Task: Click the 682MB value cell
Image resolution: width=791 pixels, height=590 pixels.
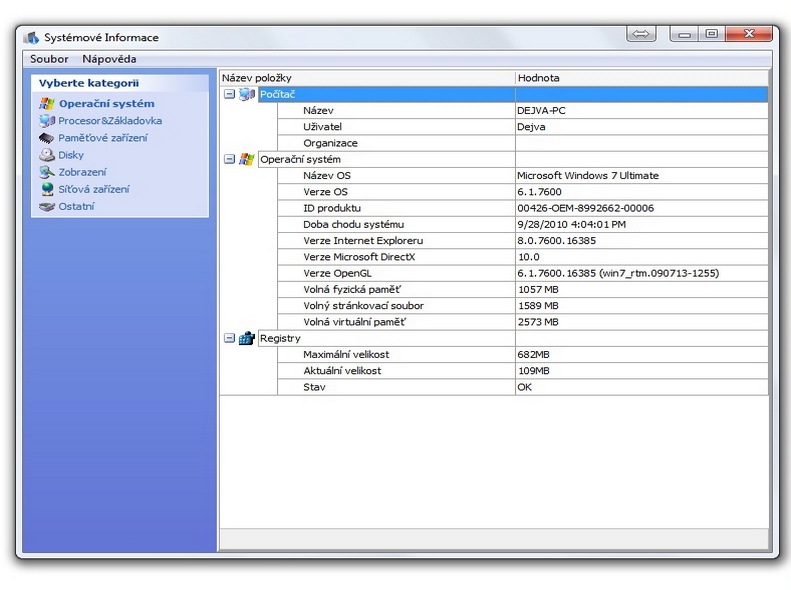Action: (642, 355)
